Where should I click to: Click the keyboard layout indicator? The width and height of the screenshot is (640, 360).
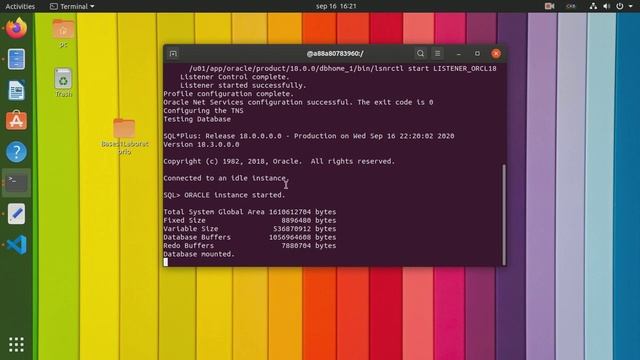[x=571, y=6]
